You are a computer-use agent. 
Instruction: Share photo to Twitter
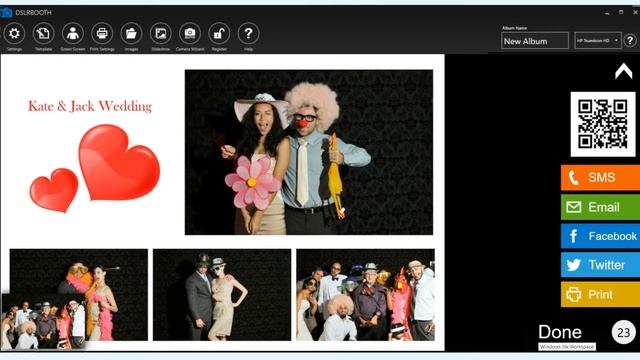(x=600, y=265)
